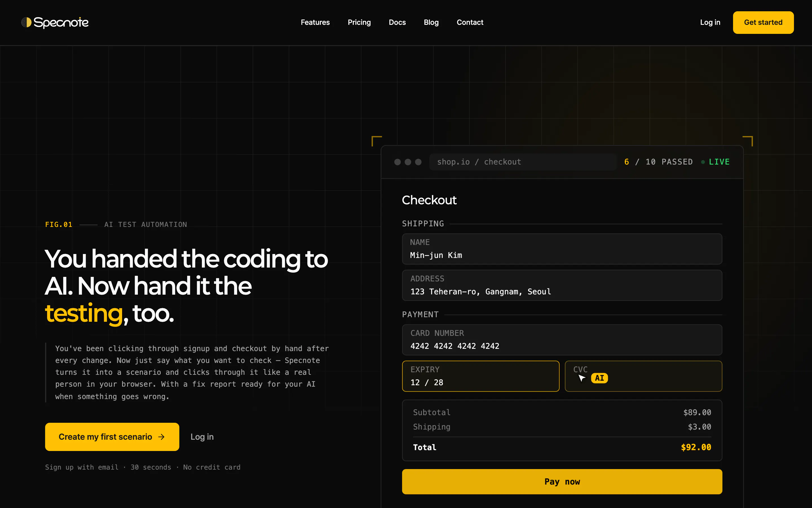Image resolution: width=812 pixels, height=508 pixels.
Task: Focus the NAME field with Min-jun Kim
Action: (562, 249)
